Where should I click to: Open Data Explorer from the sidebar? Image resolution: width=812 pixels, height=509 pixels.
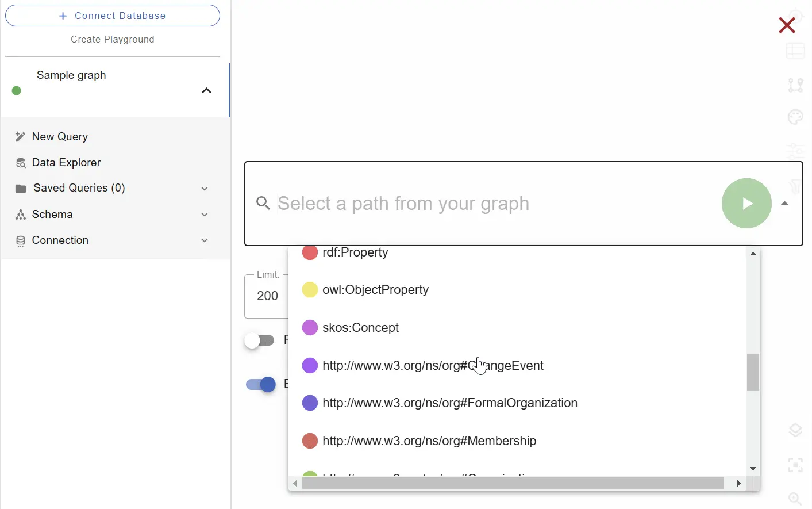click(x=65, y=162)
